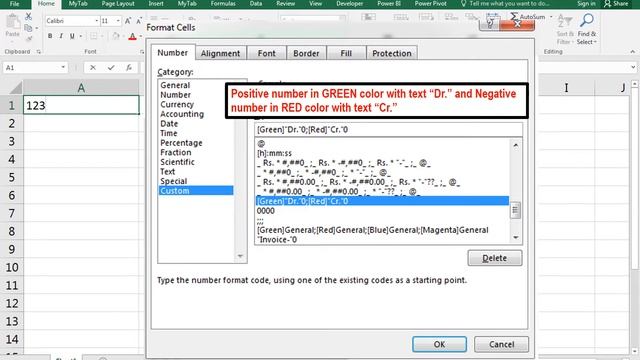This screenshot has width=640, height=360.
Task: Open the File ribbon tab
Action: (x=15, y=4)
